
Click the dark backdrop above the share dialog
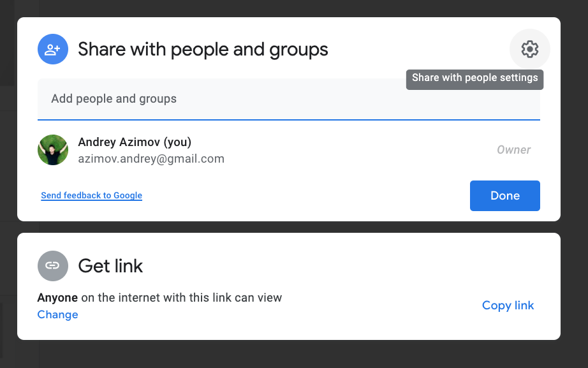(x=288, y=8)
